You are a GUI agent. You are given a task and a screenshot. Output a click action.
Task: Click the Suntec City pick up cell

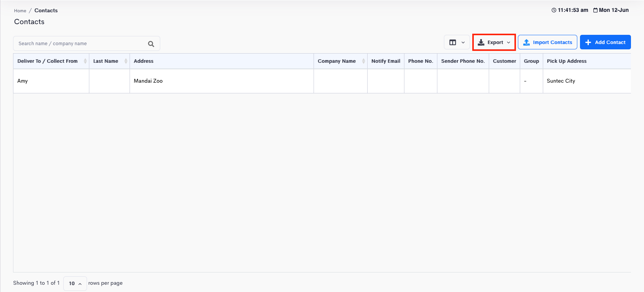click(x=587, y=81)
